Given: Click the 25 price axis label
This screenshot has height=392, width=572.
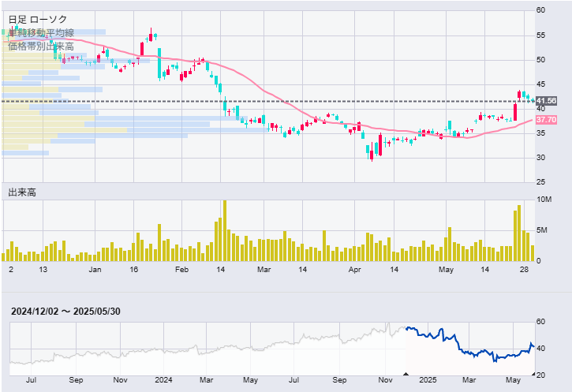Looking at the screenshot, I should coord(541,182).
